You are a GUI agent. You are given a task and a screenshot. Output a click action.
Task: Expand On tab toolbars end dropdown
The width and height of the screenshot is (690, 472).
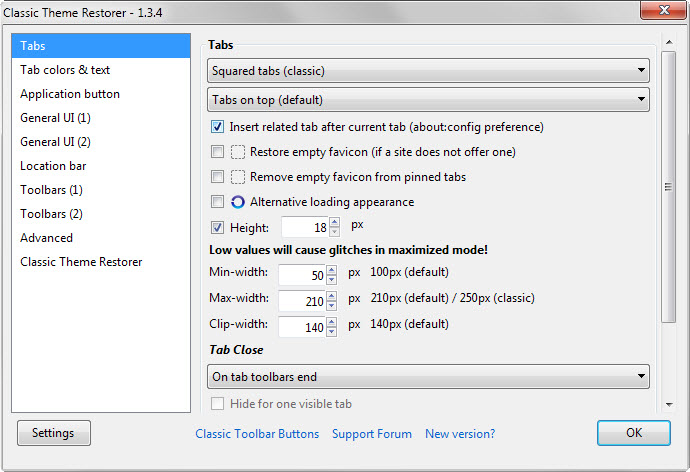(428, 377)
